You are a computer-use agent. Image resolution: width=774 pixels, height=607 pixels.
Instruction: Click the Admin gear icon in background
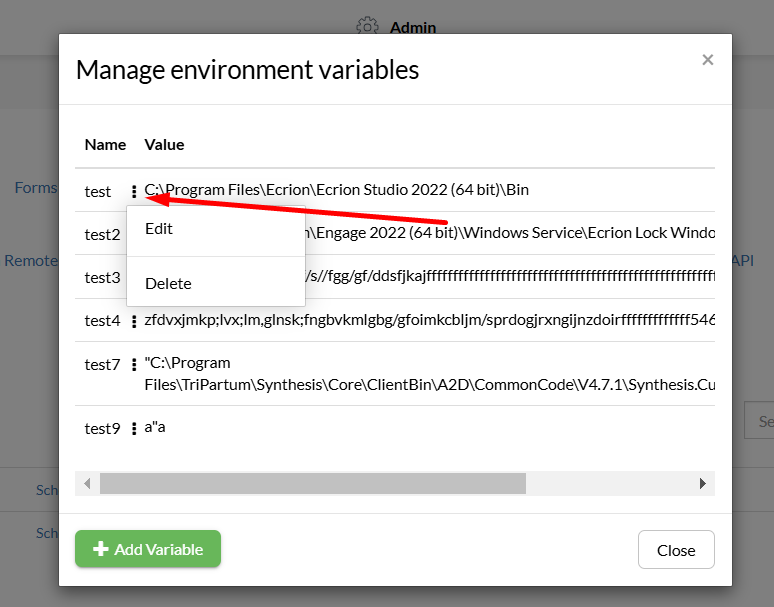[x=367, y=26]
